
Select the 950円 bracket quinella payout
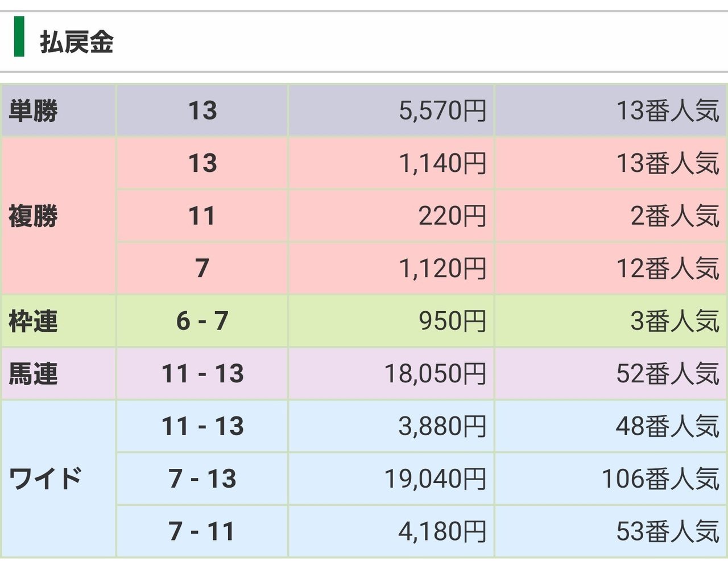point(453,321)
